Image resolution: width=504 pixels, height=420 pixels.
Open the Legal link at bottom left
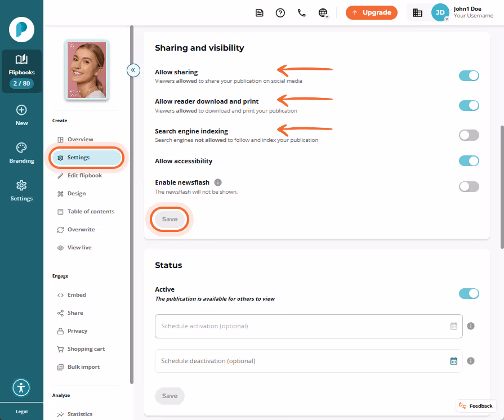click(x=21, y=412)
